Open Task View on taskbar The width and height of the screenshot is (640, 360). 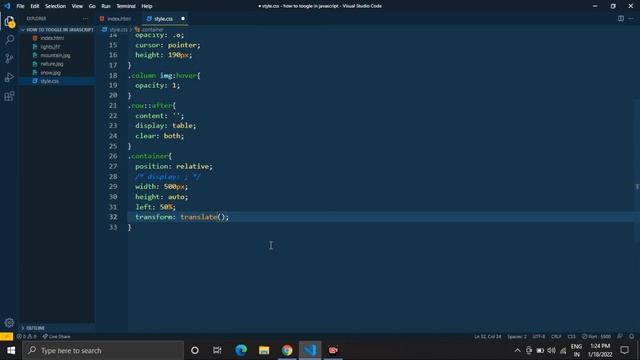(x=217, y=350)
